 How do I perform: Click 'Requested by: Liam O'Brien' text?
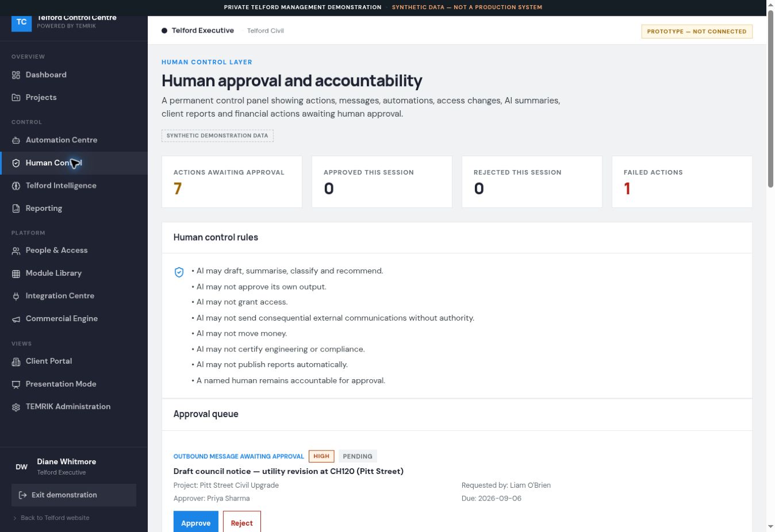(506, 485)
